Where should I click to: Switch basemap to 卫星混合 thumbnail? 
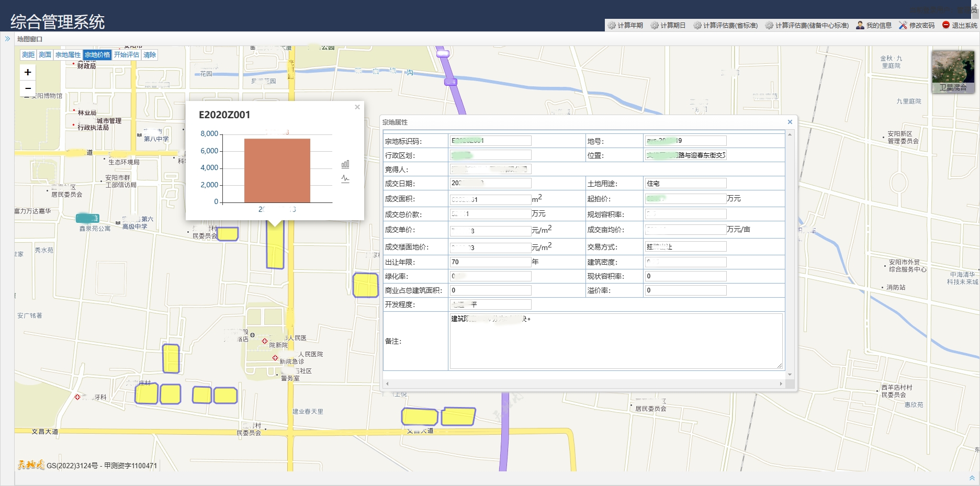click(x=953, y=72)
